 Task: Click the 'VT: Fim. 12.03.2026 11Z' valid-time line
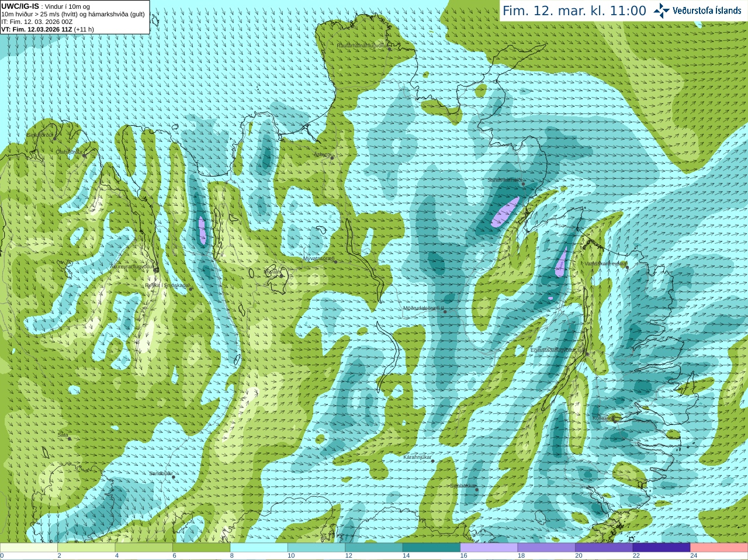coord(37,29)
